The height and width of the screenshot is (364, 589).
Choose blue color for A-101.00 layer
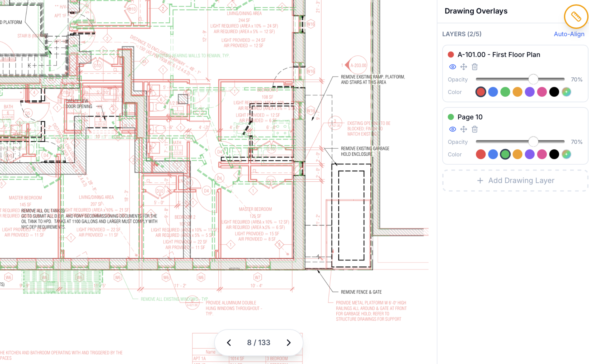493,92
